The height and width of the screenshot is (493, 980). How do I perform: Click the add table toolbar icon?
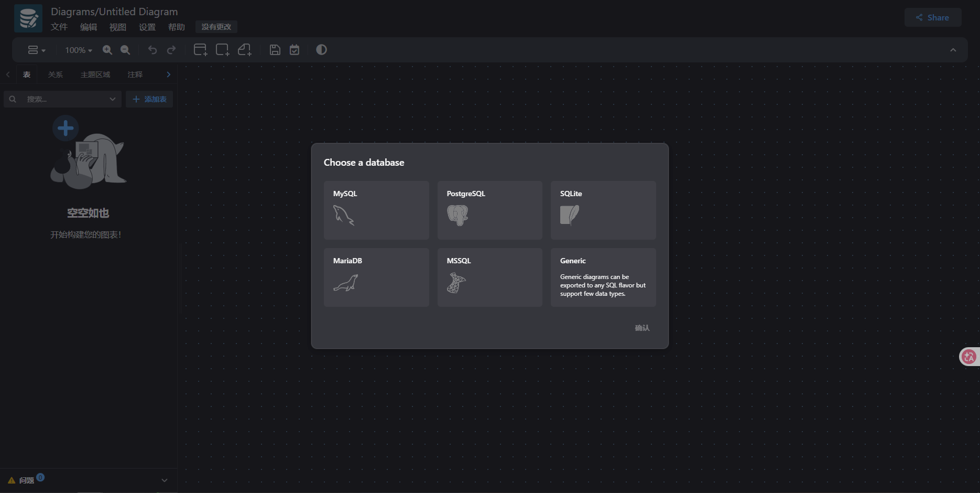pyautogui.click(x=200, y=50)
